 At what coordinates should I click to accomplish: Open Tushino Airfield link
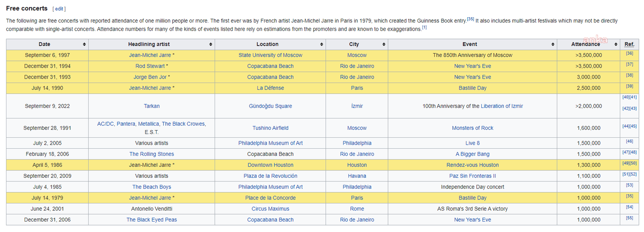click(270, 128)
